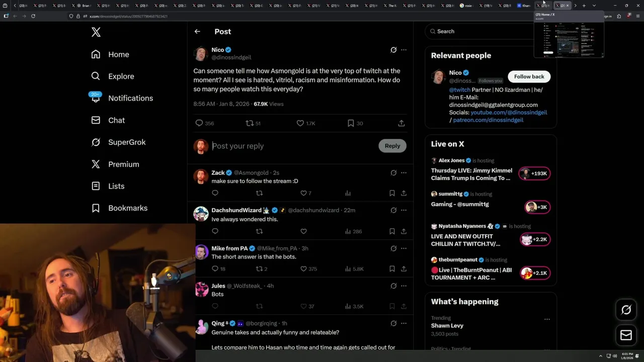This screenshot has width=644, height=362.
Task: Like Nico's post with 1.7K likes
Action: coord(305,123)
